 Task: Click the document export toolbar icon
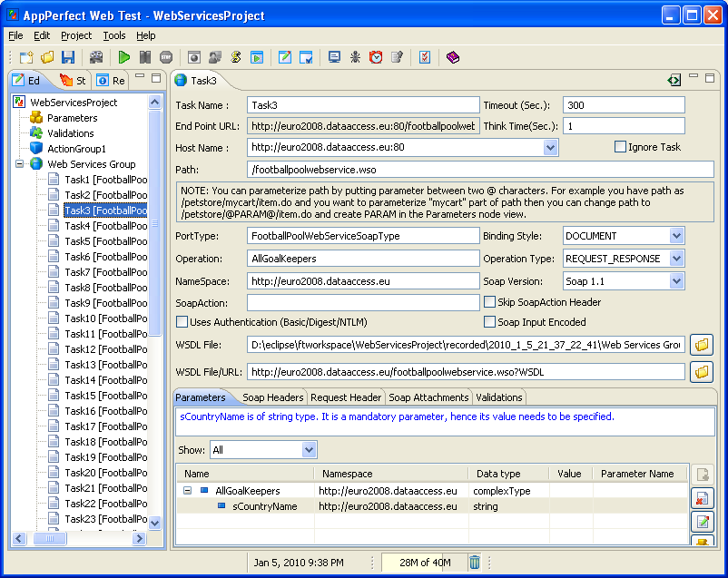click(x=397, y=57)
